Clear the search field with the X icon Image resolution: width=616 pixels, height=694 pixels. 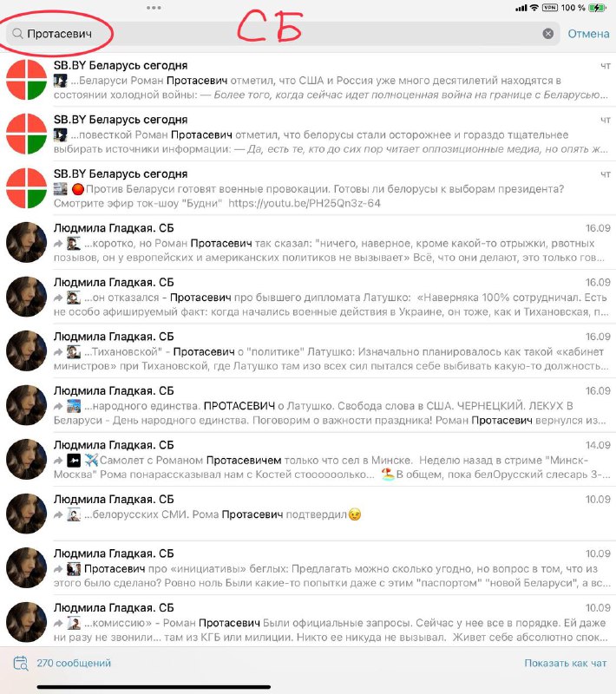[547, 34]
